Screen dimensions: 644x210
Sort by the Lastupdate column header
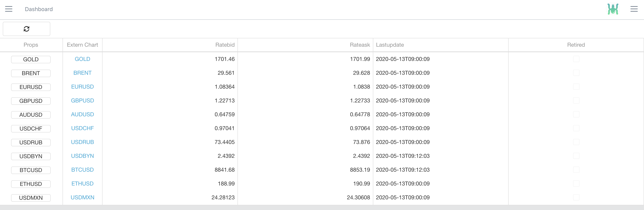(x=390, y=45)
